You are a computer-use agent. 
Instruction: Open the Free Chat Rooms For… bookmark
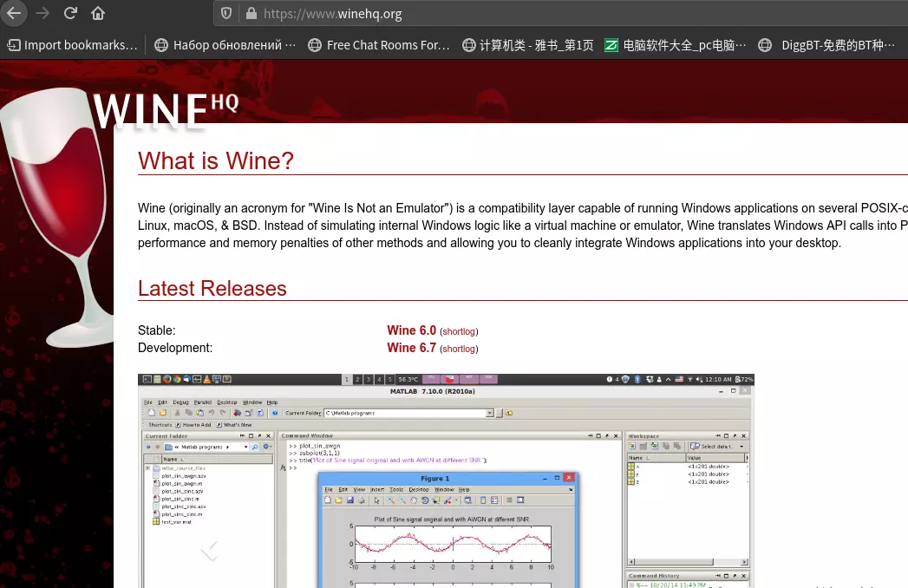(379, 45)
